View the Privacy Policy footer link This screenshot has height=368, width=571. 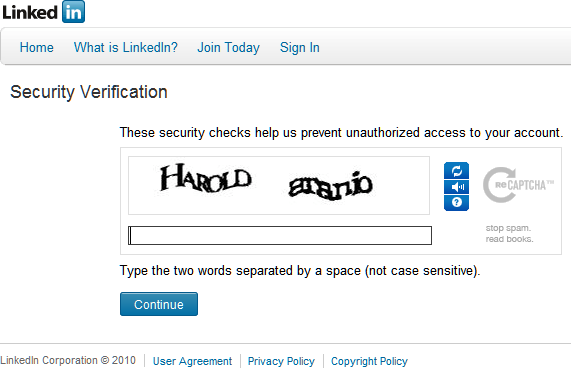click(281, 361)
